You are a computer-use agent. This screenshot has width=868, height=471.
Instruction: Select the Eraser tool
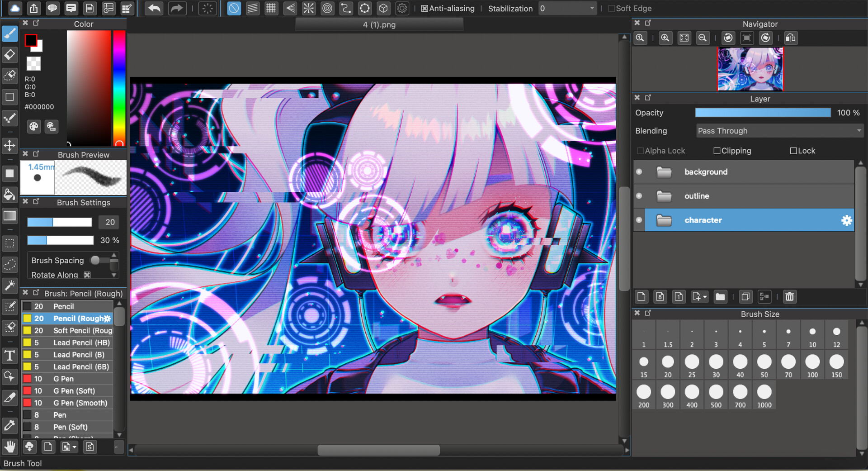(9, 55)
